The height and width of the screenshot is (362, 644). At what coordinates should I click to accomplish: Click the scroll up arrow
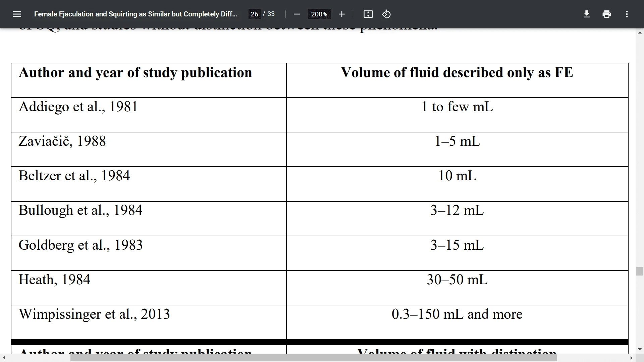(640, 33)
